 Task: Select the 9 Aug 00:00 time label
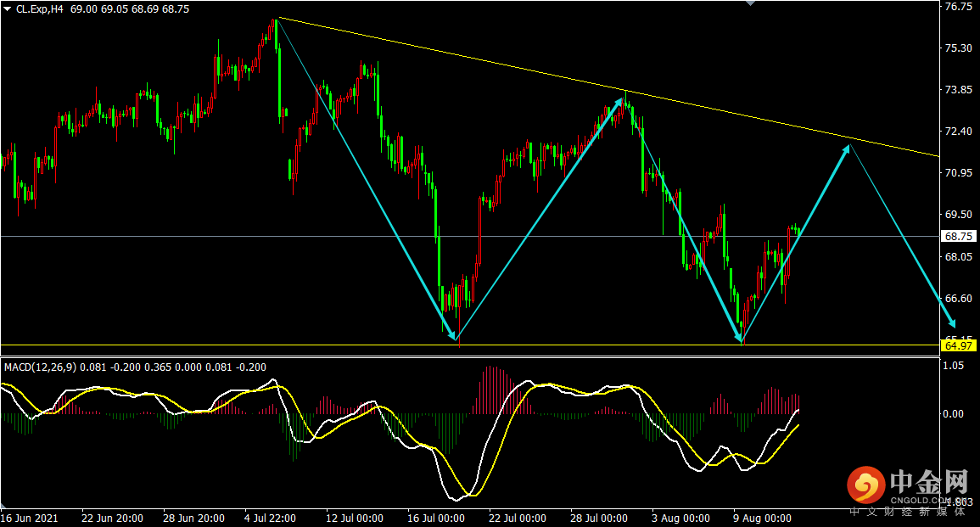pyautogui.click(x=763, y=519)
